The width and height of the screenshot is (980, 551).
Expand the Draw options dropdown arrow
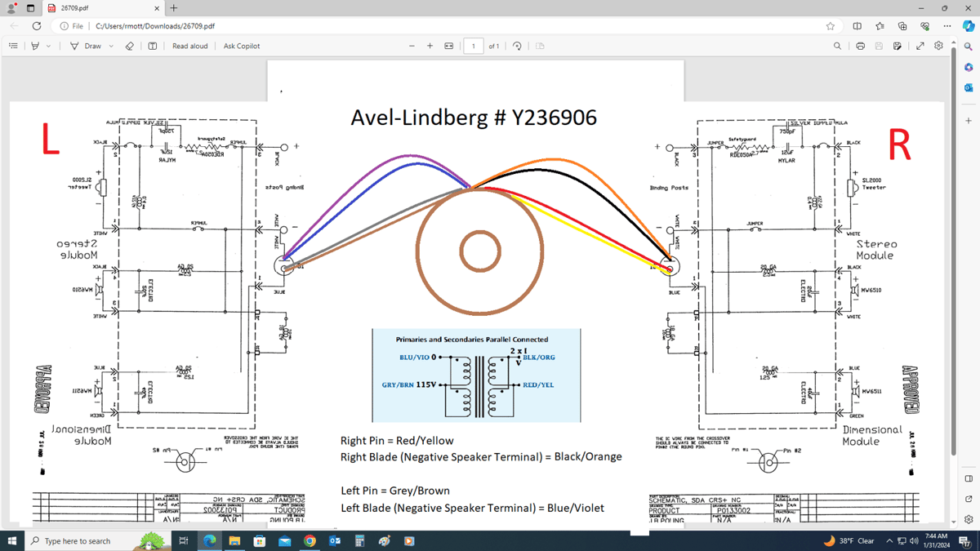click(x=111, y=47)
